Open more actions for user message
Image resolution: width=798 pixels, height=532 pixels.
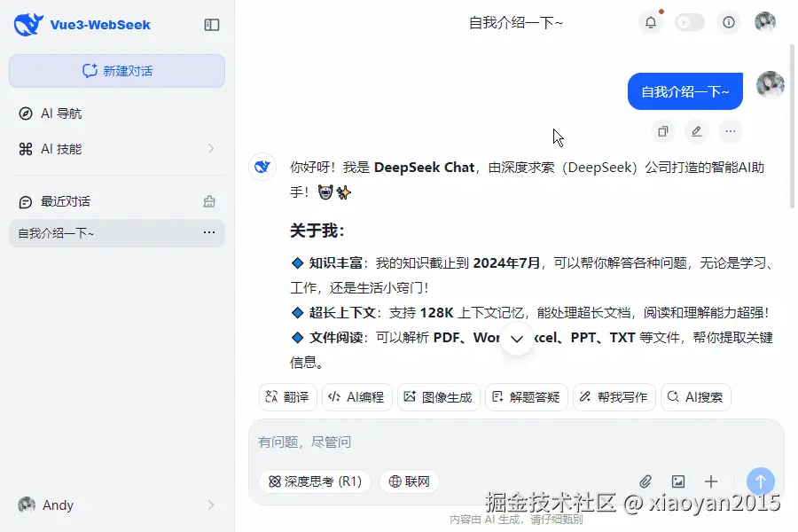(731, 131)
